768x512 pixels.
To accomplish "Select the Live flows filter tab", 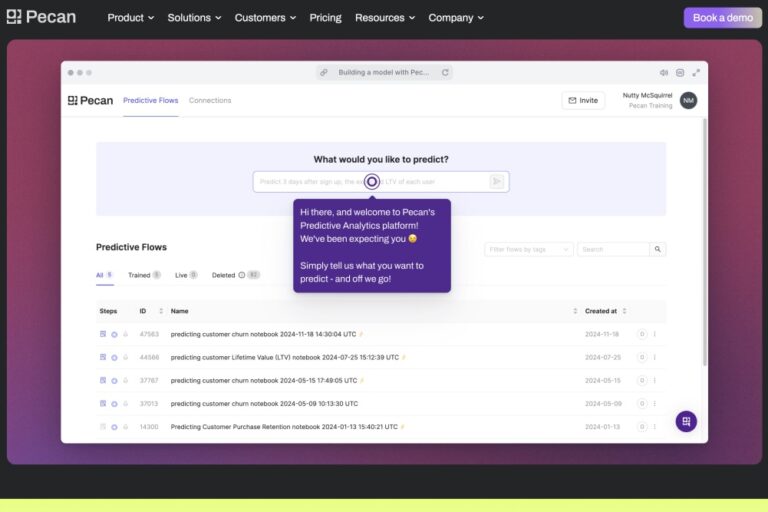I will click(186, 275).
